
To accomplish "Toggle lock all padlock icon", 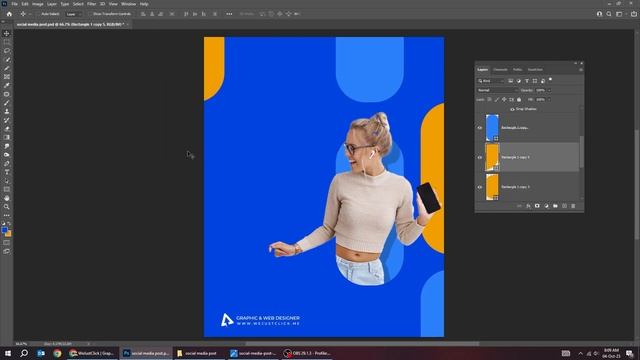I will pyautogui.click(x=519, y=100).
